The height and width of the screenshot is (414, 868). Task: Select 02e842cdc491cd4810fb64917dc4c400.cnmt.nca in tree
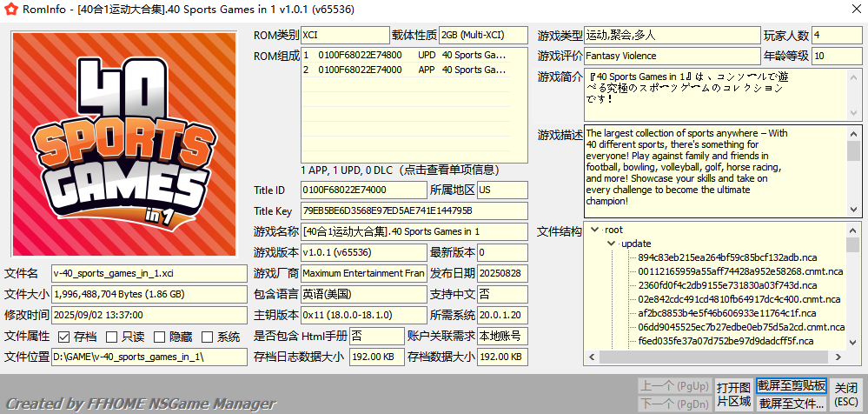pyautogui.click(x=739, y=299)
